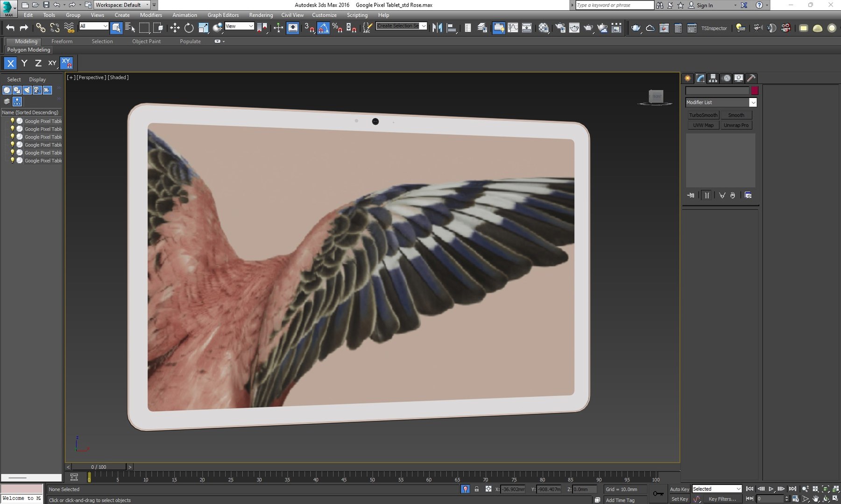This screenshot has width=841, height=504.
Task: Click the Key Filters button
Action: pos(722,499)
